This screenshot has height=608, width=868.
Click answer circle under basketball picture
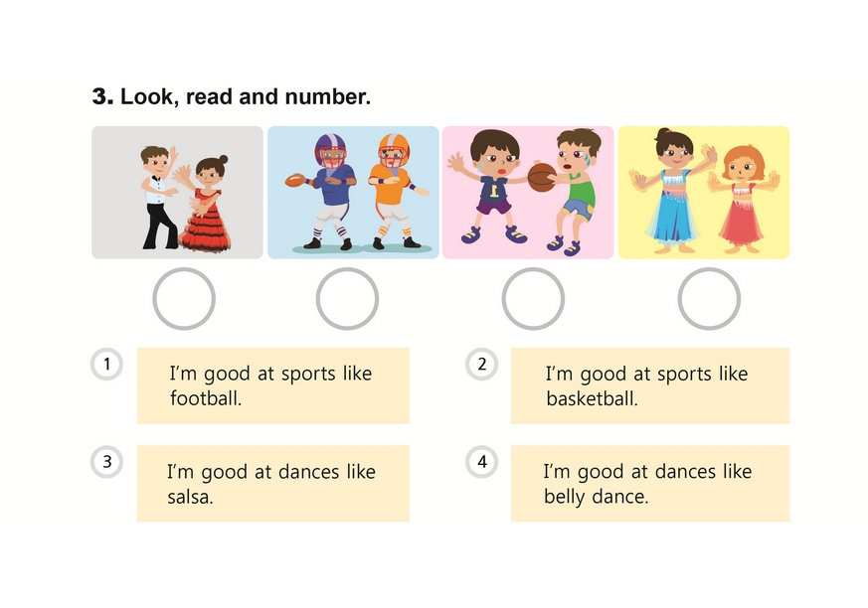[x=533, y=298]
